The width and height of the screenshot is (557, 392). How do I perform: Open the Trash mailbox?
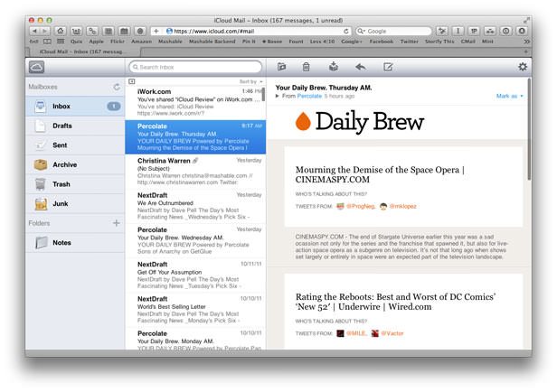click(x=75, y=184)
